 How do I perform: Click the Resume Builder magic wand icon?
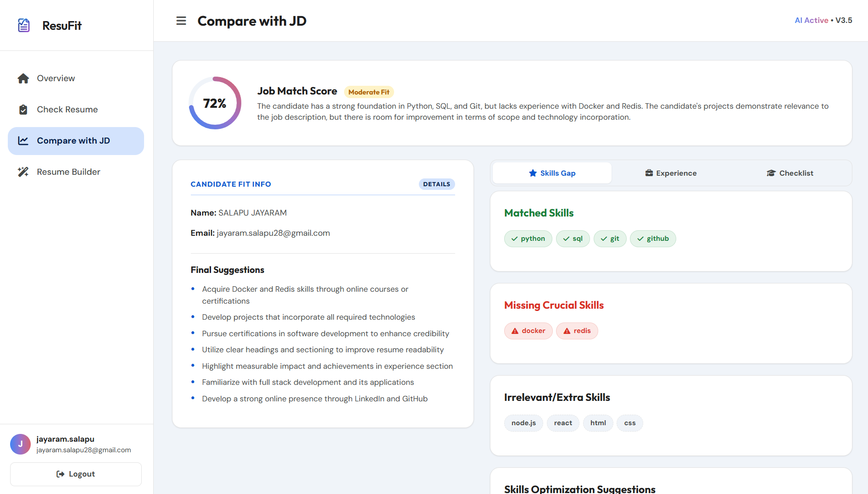[23, 172]
